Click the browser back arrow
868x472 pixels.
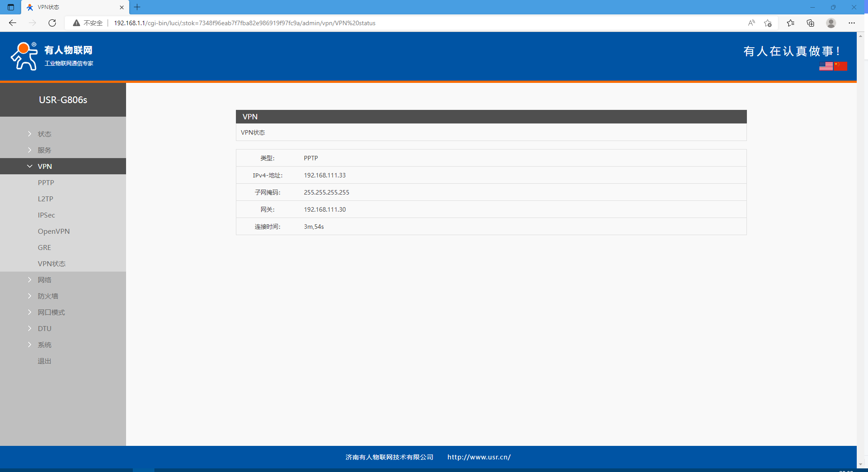pos(13,23)
